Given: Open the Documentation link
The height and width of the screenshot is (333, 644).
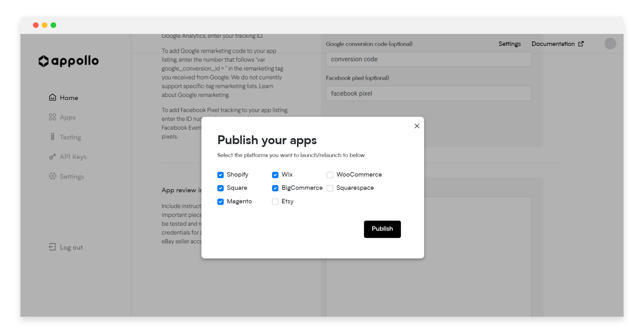Looking at the screenshot, I should point(557,44).
